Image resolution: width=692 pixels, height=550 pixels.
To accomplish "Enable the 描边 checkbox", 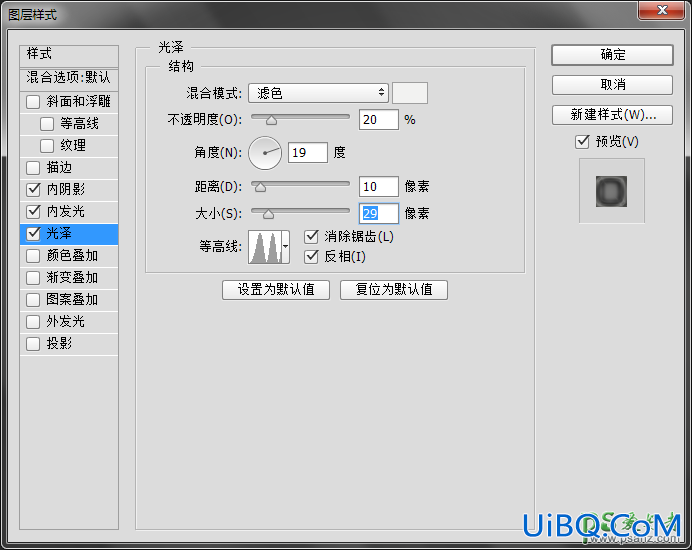I will click(33, 168).
